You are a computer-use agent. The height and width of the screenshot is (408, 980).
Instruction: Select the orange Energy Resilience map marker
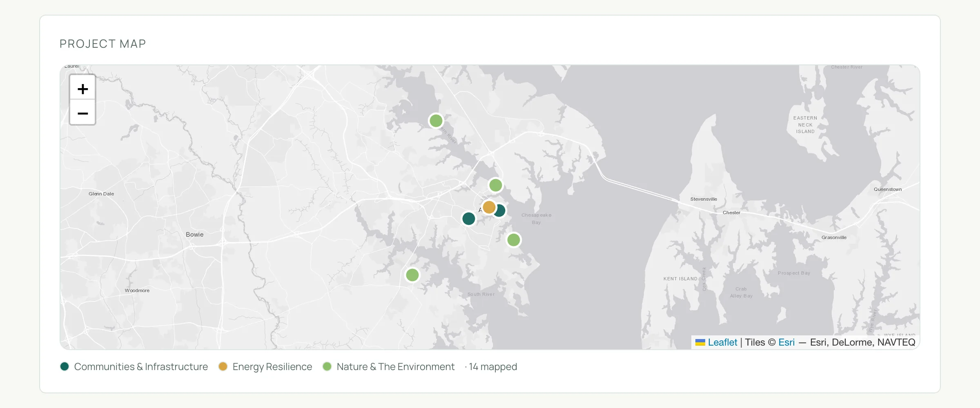coord(489,207)
